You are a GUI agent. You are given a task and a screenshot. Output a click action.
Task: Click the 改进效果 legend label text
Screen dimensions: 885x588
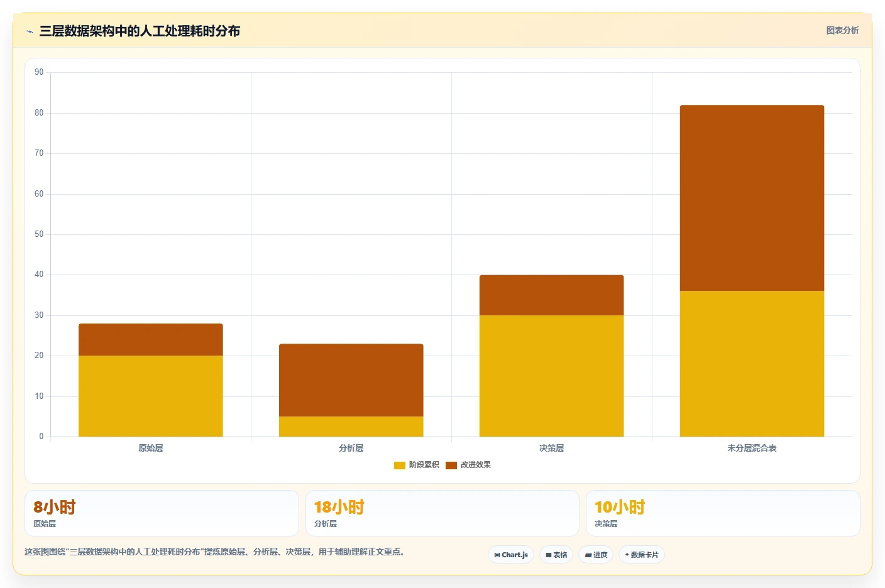click(476, 465)
